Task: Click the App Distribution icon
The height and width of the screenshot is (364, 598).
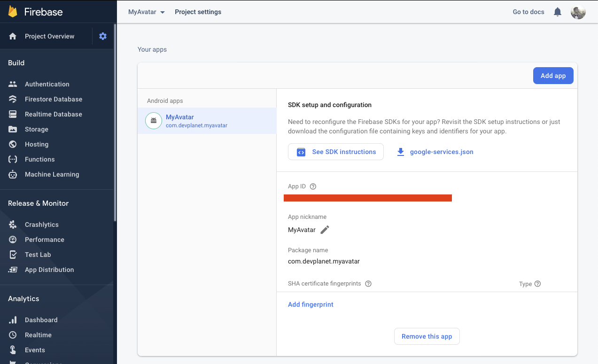Action: tap(13, 270)
